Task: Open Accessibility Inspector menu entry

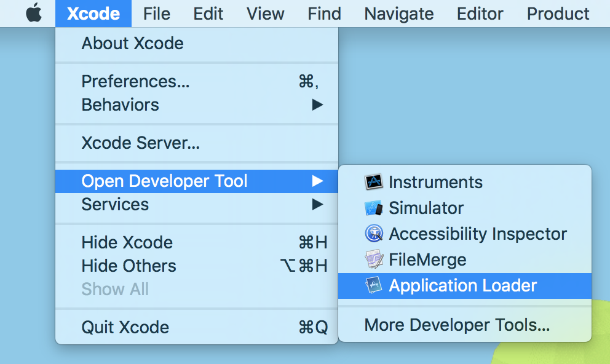Action: click(465, 234)
